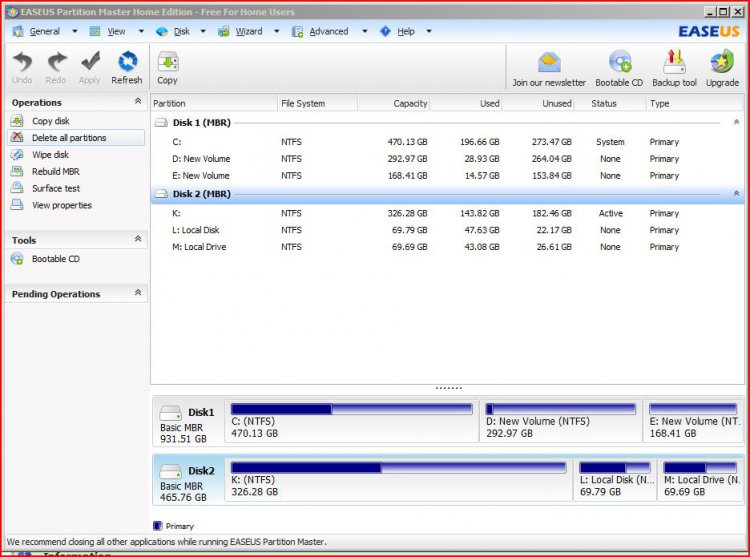
Task: Open the Advanced menu
Action: pos(329,32)
